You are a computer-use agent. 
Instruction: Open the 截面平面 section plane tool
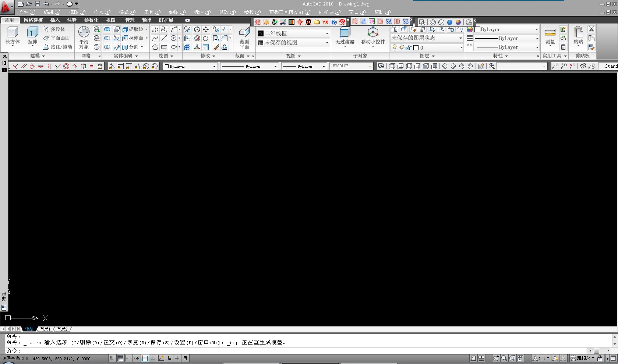244,38
